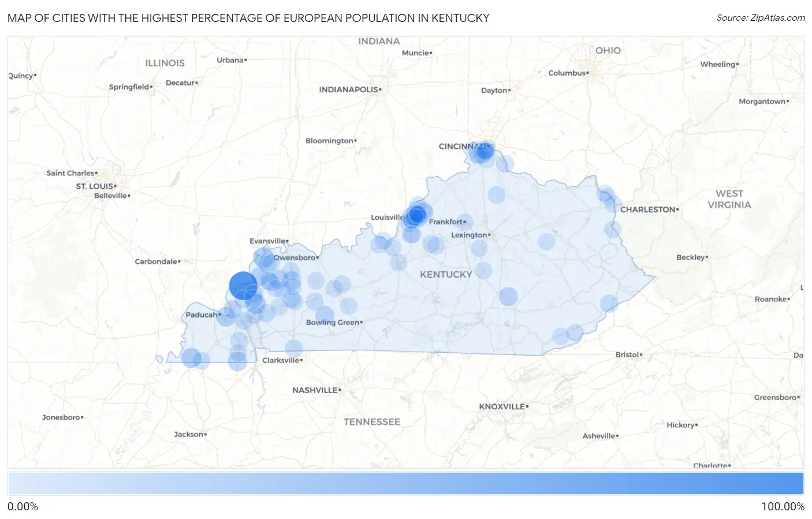Click the Frankfort city label
The width and height of the screenshot is (812, 519).
tap(446, 222)
